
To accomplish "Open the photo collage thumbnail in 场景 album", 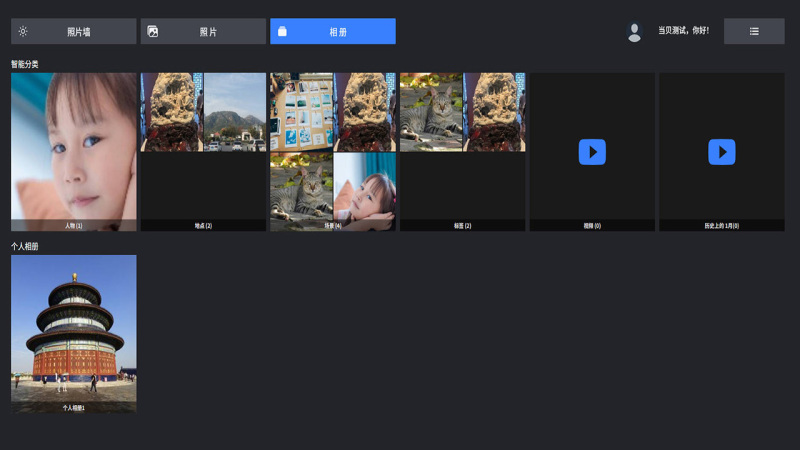I will tap(301, 112).
